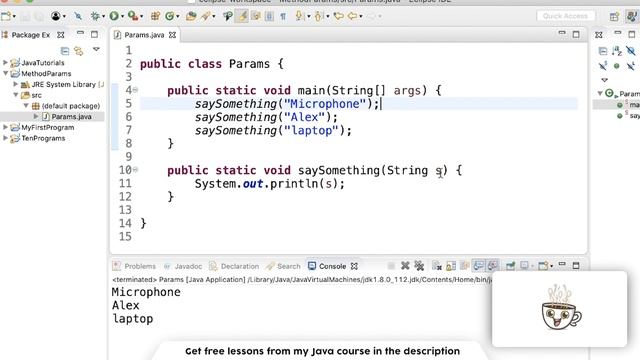Image resolution: width=640 pixels, height=360 pixels.
Task: Open Package Explorer view menu triangle
Action: coord(96,49)
